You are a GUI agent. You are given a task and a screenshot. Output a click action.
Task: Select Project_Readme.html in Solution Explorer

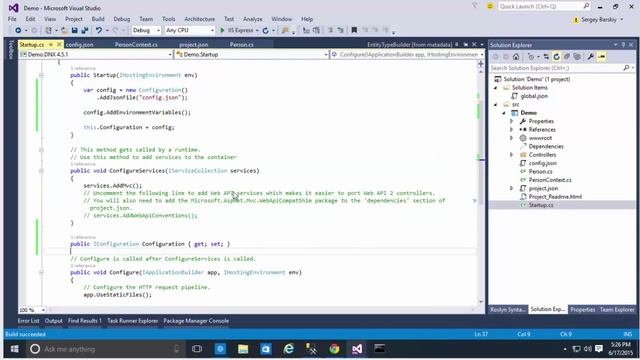[555, 197]
